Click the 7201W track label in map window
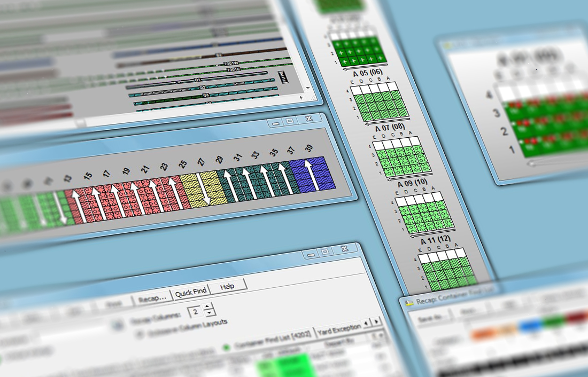Image resolution: width=588 pixels, height=377 pixels. click(231, 64)
